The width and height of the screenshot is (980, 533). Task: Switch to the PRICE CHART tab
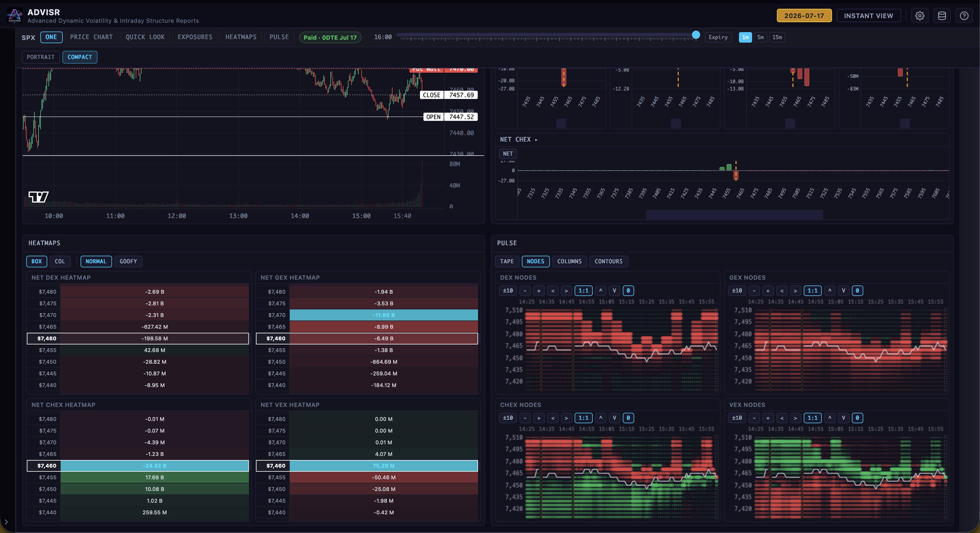tap(91, 37)
